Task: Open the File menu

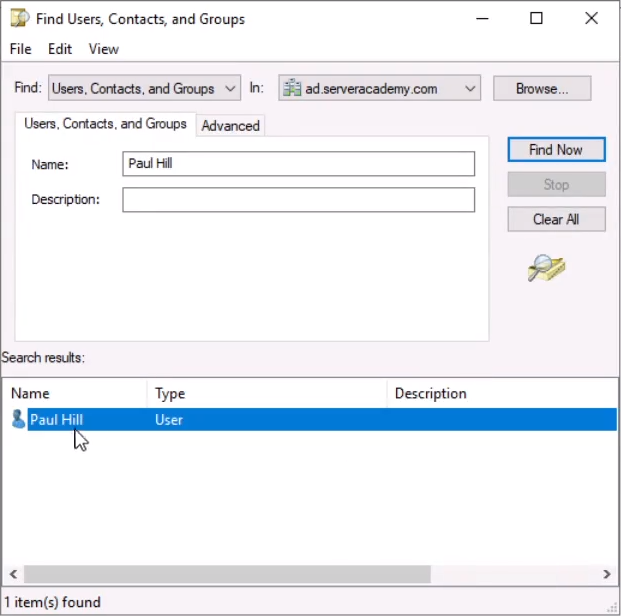Action: click(20, 49)
